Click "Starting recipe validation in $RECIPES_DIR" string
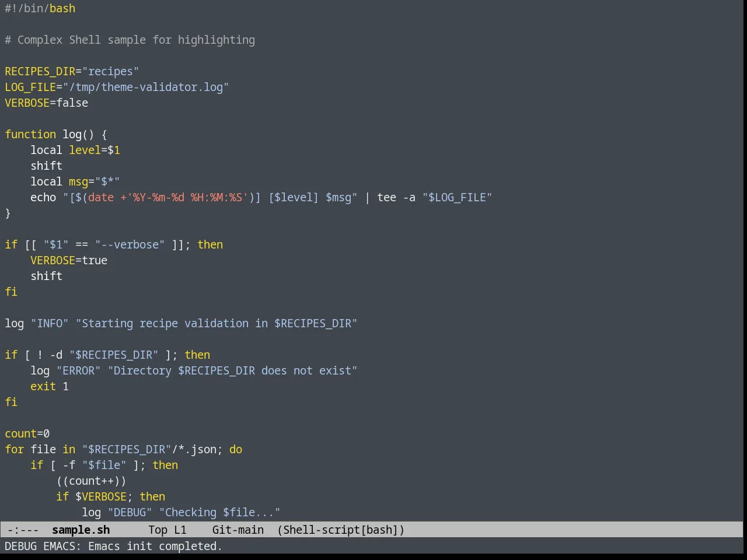Screen dimensions: 747x560 coord(216,323)
